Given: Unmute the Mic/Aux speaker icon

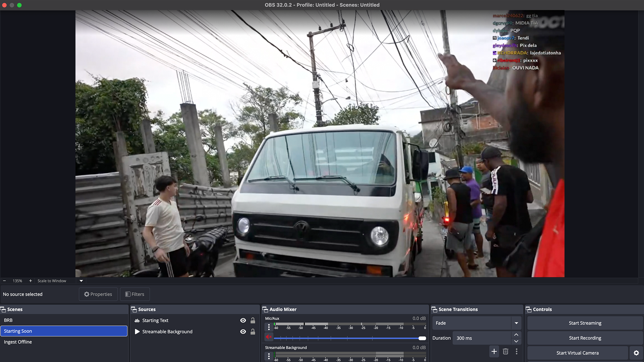Looking at the screenshot, I should [x=268, y=337].
